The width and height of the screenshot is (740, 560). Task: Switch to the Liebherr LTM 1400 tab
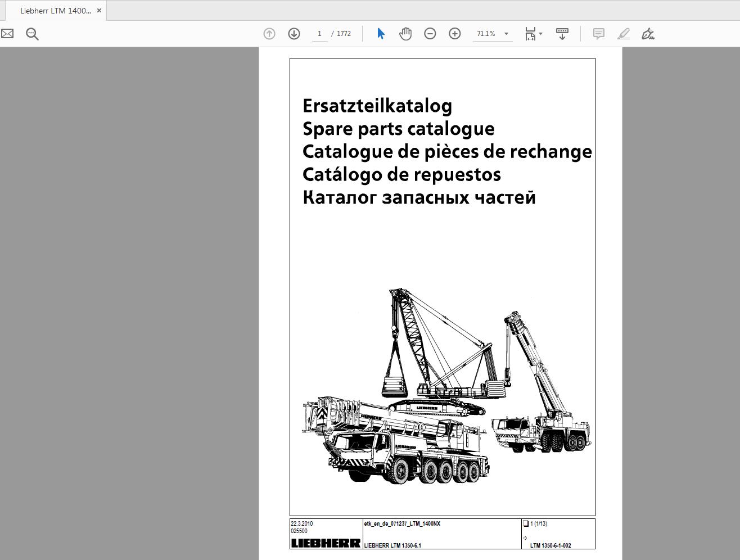[x=56, y=11]
